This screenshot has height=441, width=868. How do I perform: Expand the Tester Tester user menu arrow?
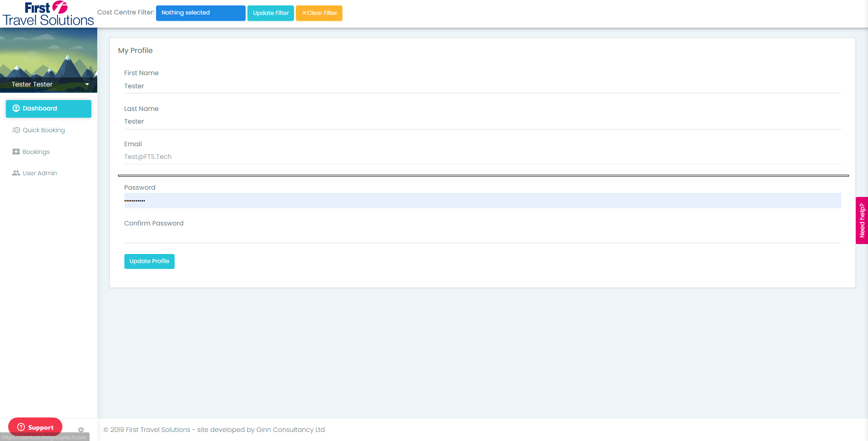[x=87, y=84]
